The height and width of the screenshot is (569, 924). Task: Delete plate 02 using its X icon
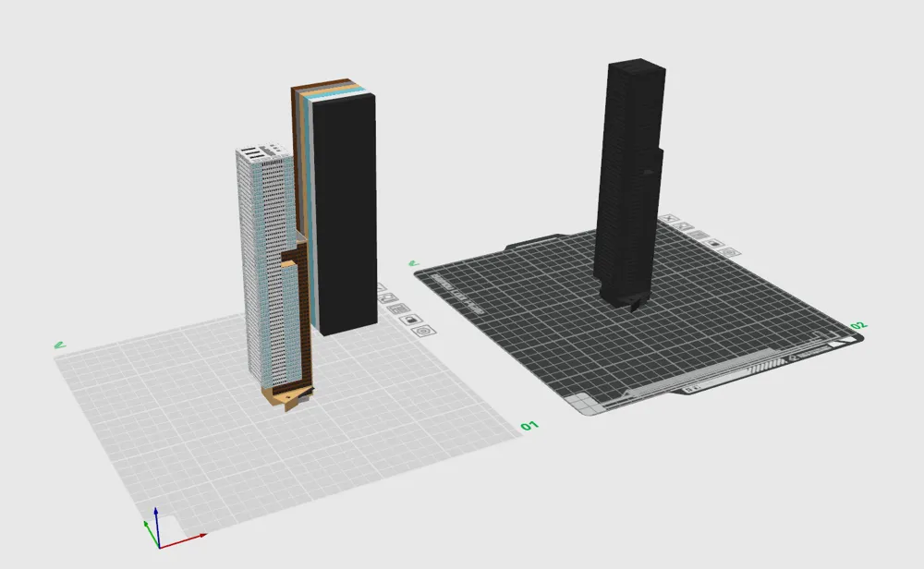pyautogui.click(x=668, y=218)
